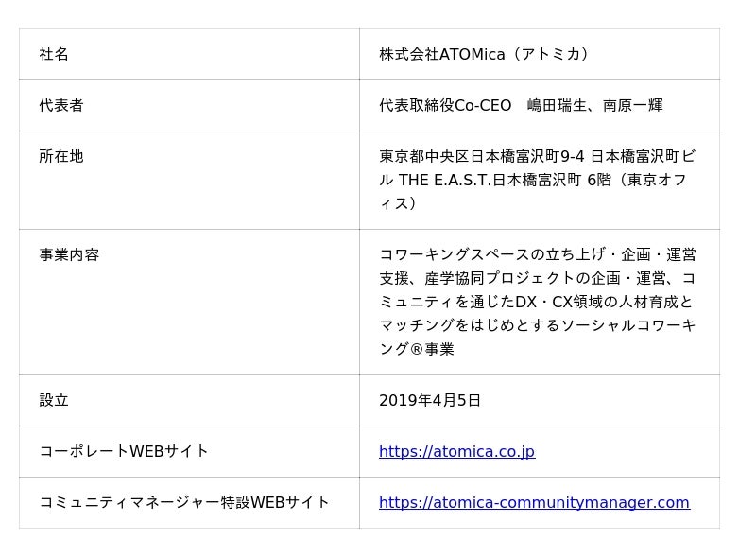Select the コーポレートWEBサイト label

pos(124,451)
